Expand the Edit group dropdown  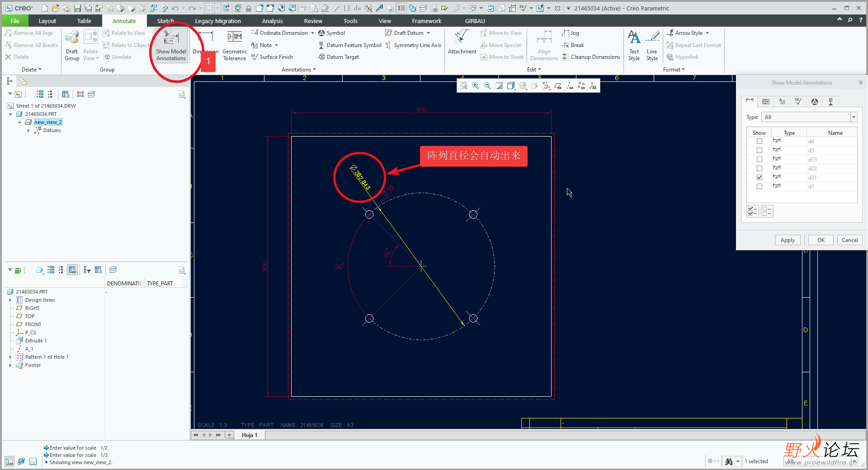534,70
